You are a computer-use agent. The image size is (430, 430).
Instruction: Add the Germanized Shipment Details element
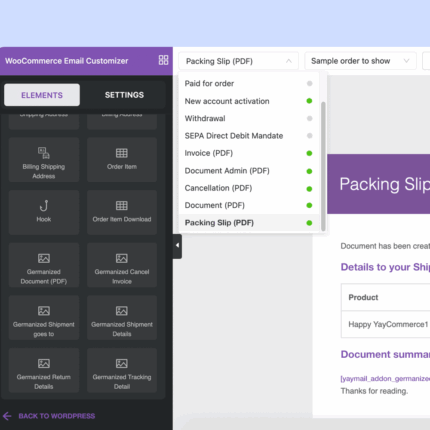tap(122, 318)
